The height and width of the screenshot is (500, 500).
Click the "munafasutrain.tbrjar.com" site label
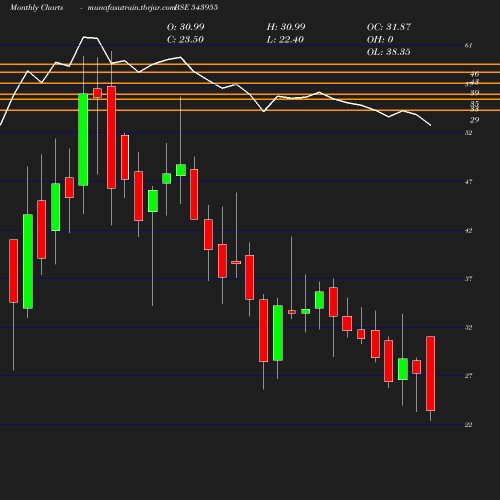(x=131, y=7)
